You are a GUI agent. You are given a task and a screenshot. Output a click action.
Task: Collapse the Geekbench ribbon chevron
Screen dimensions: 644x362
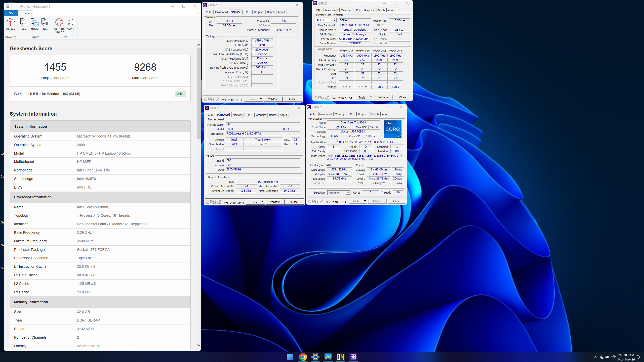pyautogui.click(x=198, y=13)
